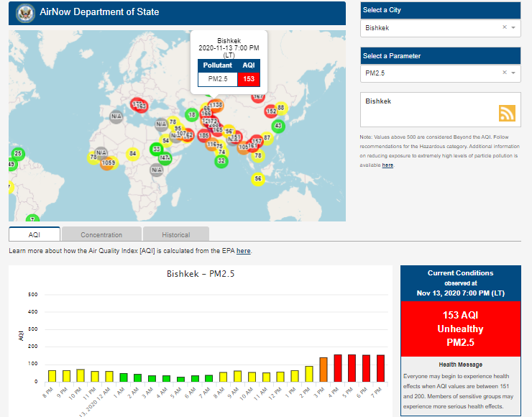Open the EPA AQI calculation 'here' link
This screenshot has width=532, height=417.
tap(244, 251)
